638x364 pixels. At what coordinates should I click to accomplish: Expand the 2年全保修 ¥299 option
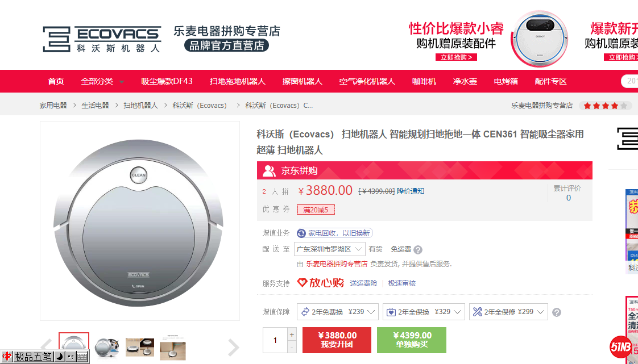pyautogui.click(x=508, y=312)
